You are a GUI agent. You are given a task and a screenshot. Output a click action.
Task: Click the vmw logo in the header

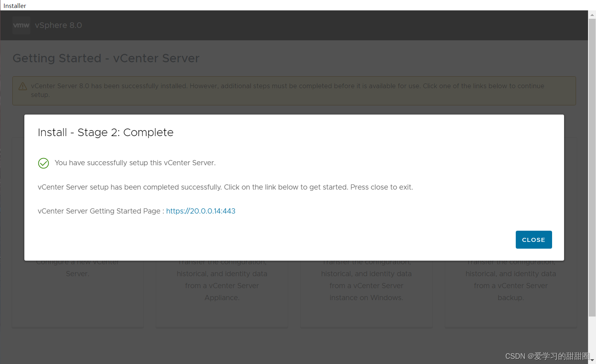point(21,25)
